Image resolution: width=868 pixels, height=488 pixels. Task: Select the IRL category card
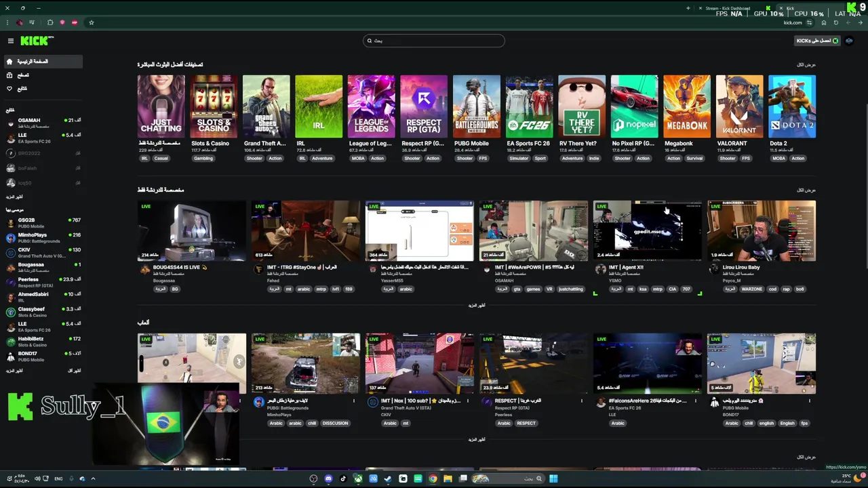pos(319,106)
